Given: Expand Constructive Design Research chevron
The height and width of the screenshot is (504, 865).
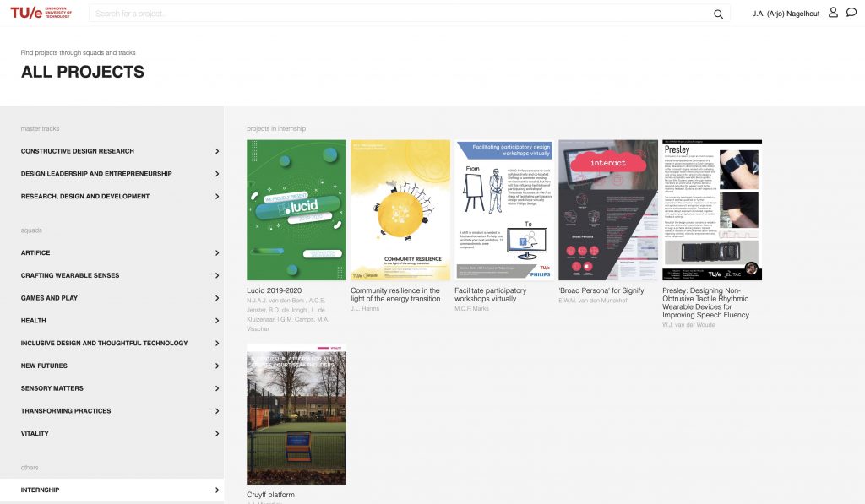Looking at the screenshot, I should click(217, 151).
